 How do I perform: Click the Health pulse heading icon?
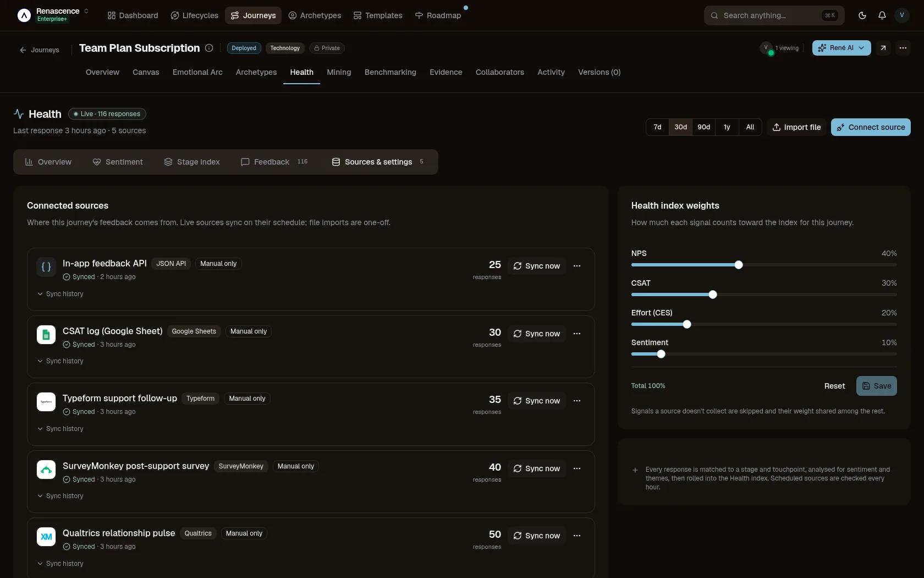click(x=19, y=114)
